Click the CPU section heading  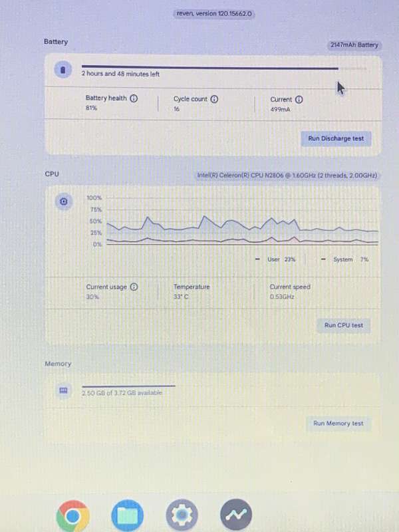(x=52, y=174)
